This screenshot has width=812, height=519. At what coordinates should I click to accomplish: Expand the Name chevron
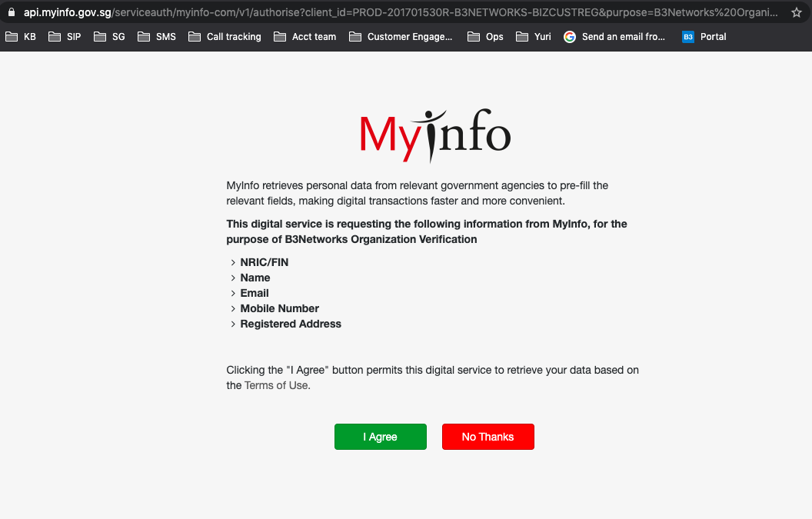pos(233,278)
